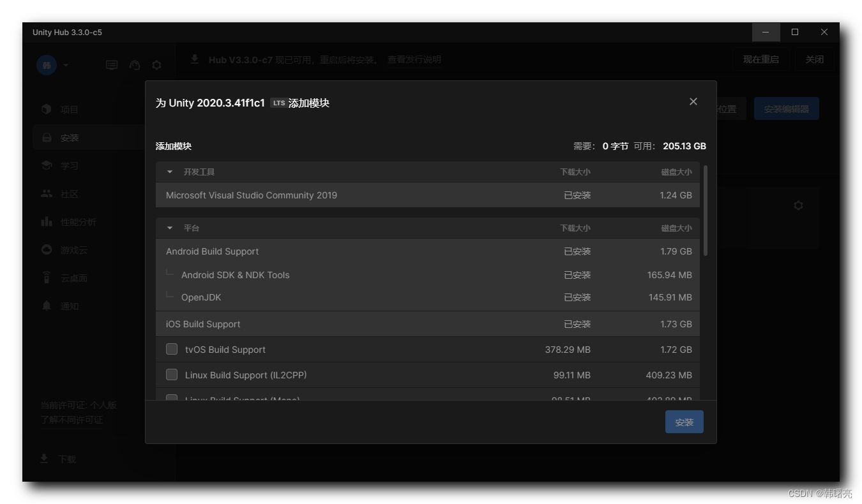Click the user account avatar
Image resolution: width=862 pixels, height=504 pixels.
(47, 65)
